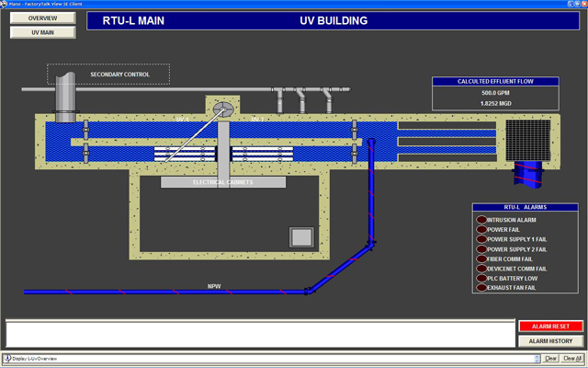Click the Power Supply 2 Fail indicator
Image resolution: width=588 pixels, height=368 pixels.
pos(481,249)
